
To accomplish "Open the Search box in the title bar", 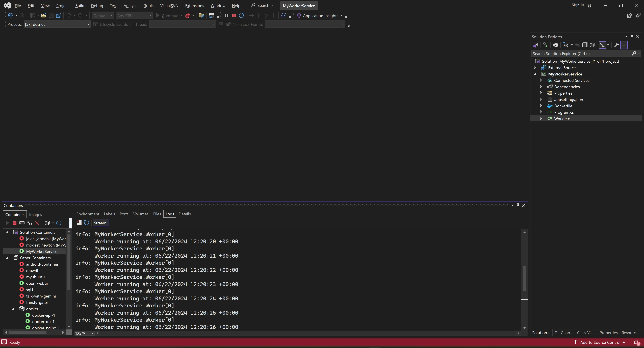I will click(x=262, y=5).
